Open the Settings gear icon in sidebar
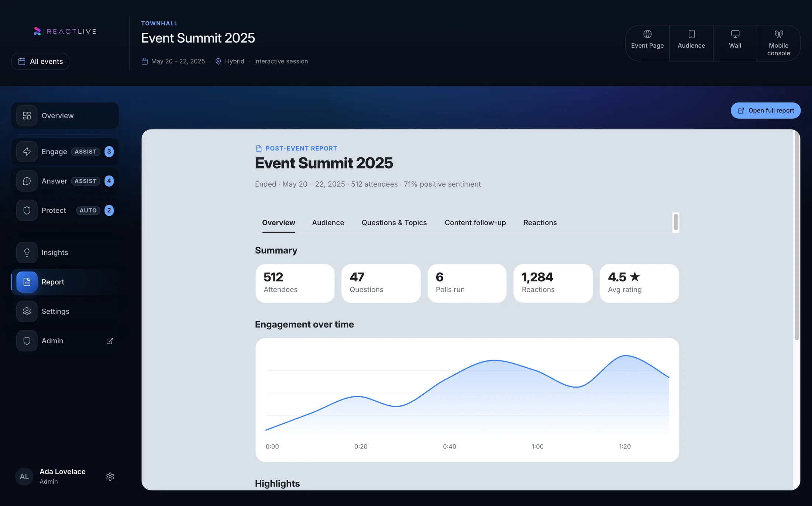Screen dimensions: 812x506 (x=27, y=311)
